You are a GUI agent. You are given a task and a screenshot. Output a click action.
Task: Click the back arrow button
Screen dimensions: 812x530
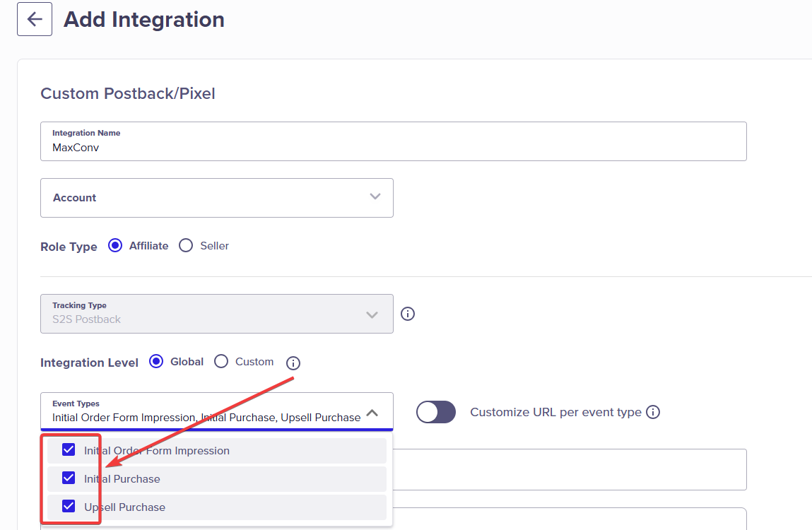tap(35, 19)
